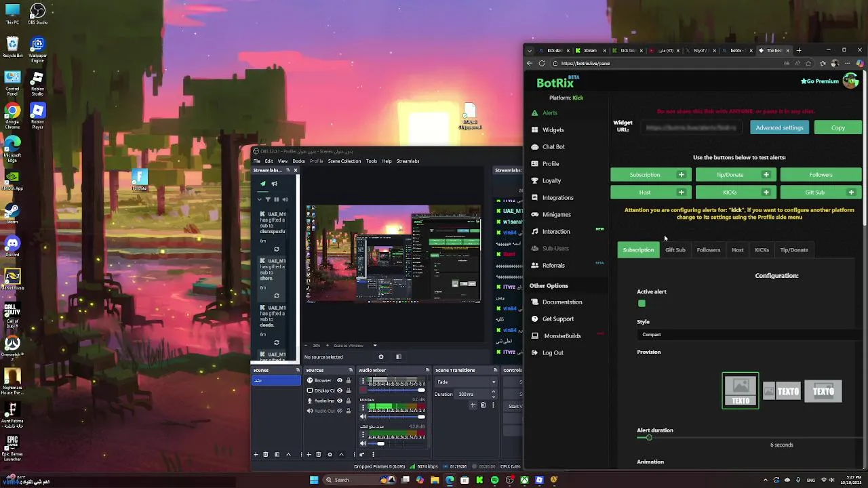Move selected source up in OBS Sources
This screenshot has width=868, height=488.
(341, 454)
